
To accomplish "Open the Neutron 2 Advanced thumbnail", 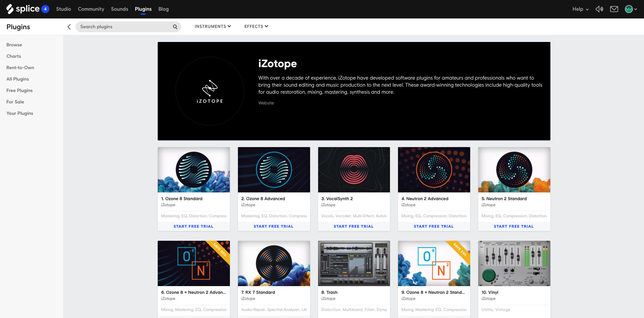I will click(434, 170).
